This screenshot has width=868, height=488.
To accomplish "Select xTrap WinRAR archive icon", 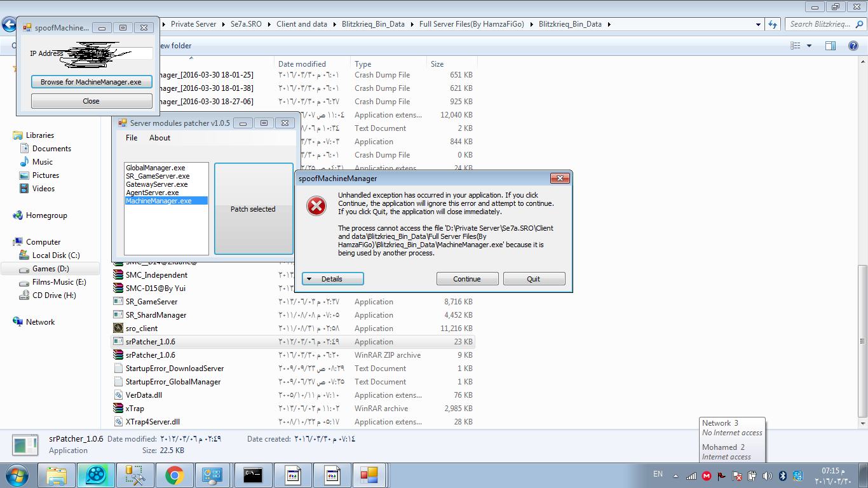I will pyautogui.click(x=118, y=409).
